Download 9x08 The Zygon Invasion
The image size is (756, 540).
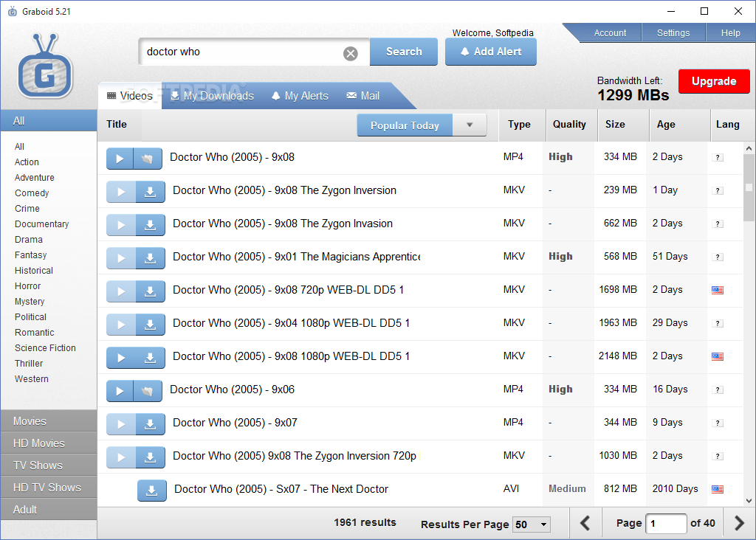(x=151, y=225)
